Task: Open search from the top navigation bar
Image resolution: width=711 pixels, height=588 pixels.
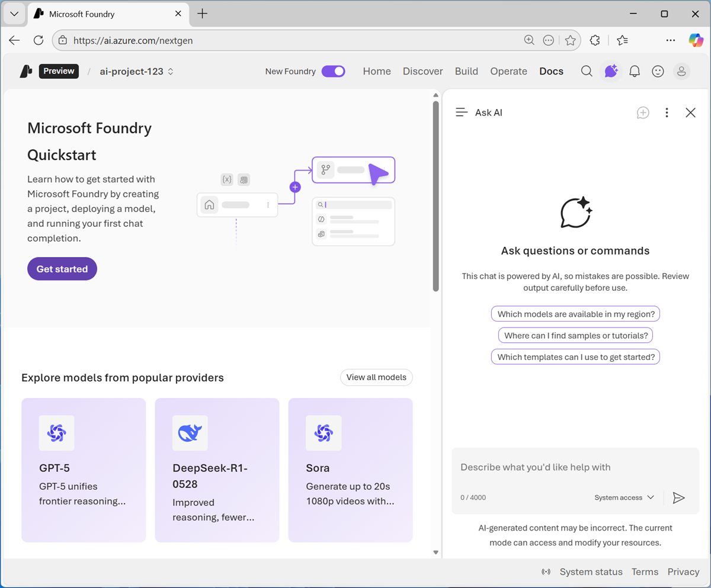Action: pos(586,71)
